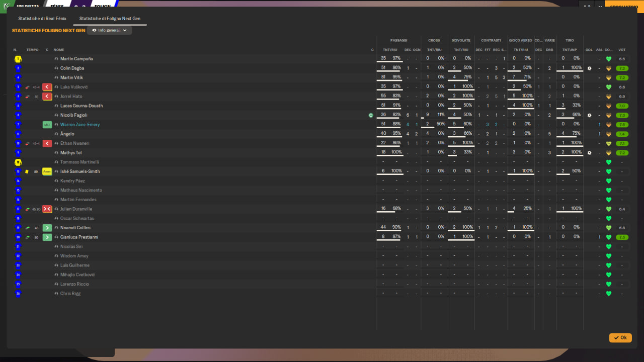644x362 pixels.
Task: Open the Nicolò Fagioli player link
Action: (74, 115)
